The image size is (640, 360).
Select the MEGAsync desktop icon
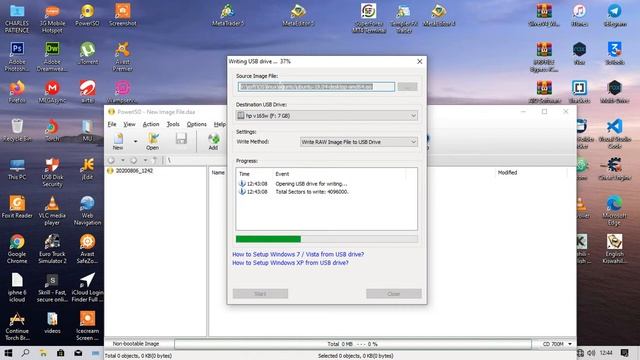click(52, 91)
